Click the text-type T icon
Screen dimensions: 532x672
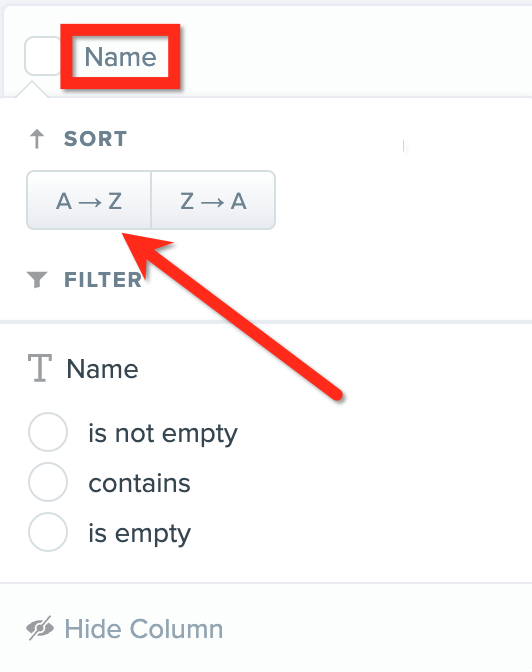pos(40,368)
